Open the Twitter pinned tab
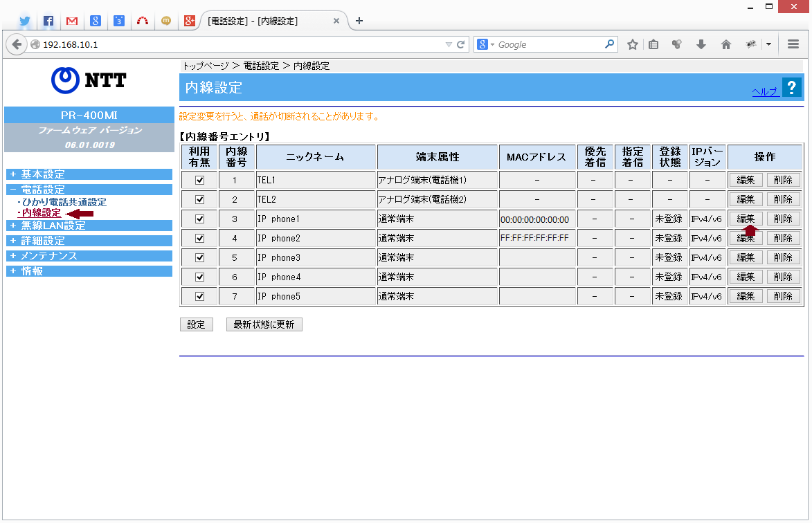The width and height of the screenshot is (812, 523). click(24, 21)
